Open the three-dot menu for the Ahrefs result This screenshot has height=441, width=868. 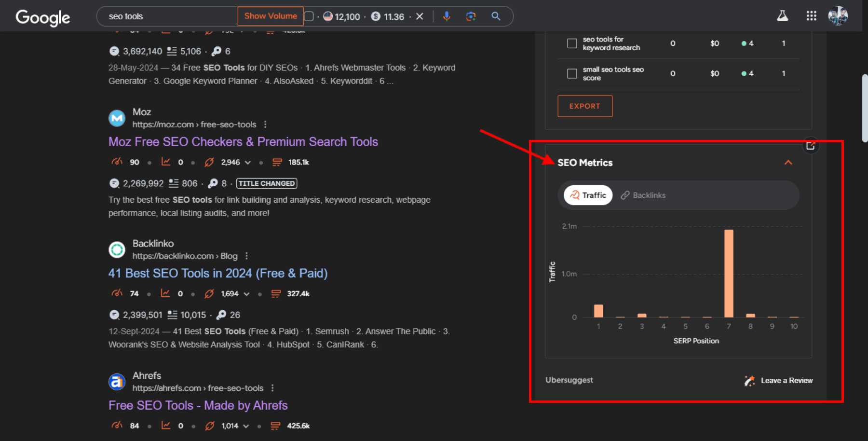(272, 388)
